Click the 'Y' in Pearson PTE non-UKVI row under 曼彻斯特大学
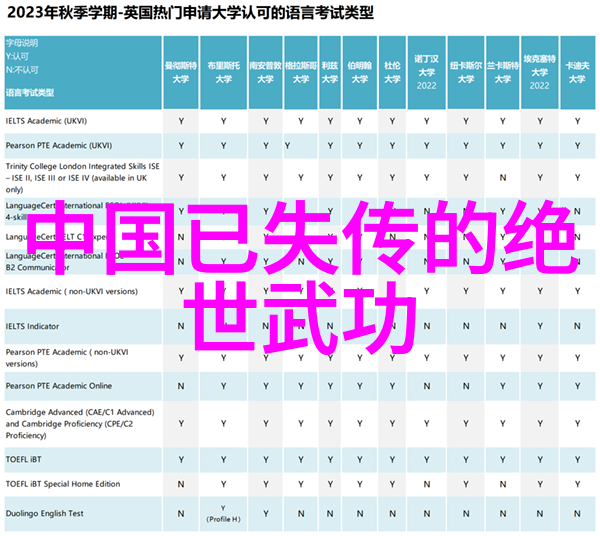This screenshot has height=536, width=600. click(181, 358)
